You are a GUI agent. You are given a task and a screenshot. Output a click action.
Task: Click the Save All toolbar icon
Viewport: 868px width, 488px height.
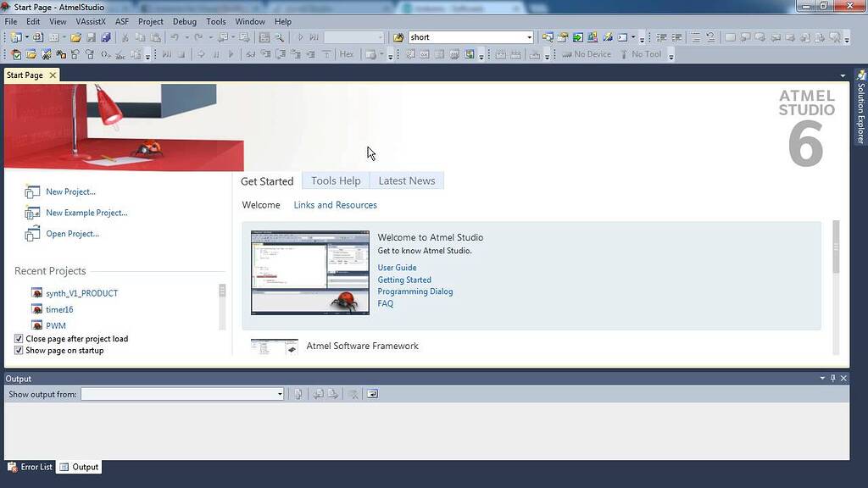(x=105, y=36)
